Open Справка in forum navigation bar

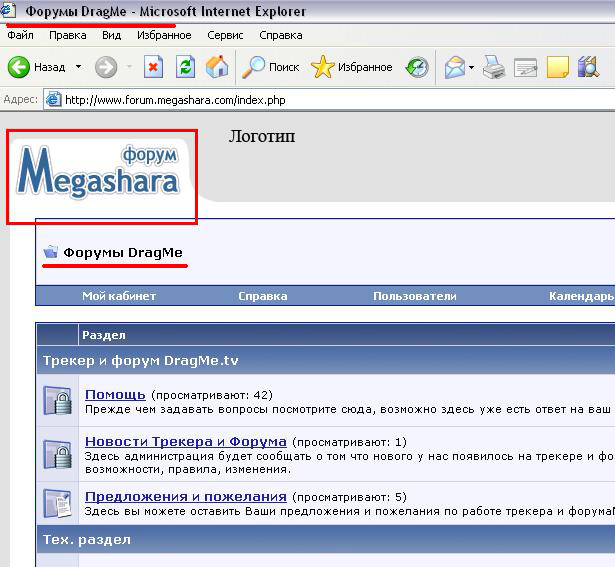click(263, 296)
